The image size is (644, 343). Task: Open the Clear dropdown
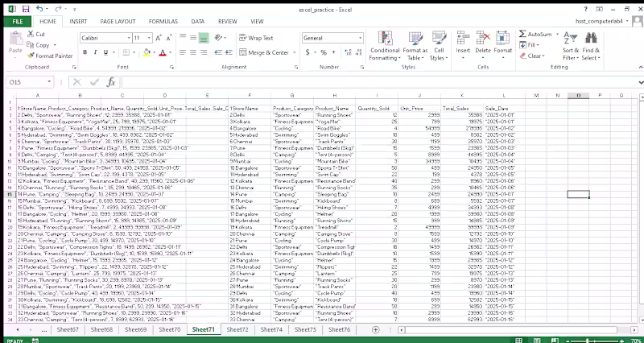pyautogui.click(x=532, y=56)
